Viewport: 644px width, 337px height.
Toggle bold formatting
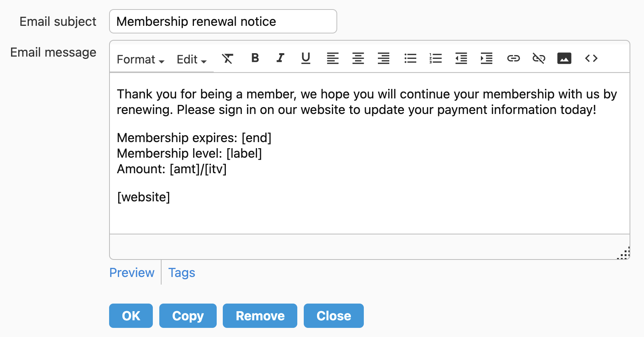click(x=255, y=58)
